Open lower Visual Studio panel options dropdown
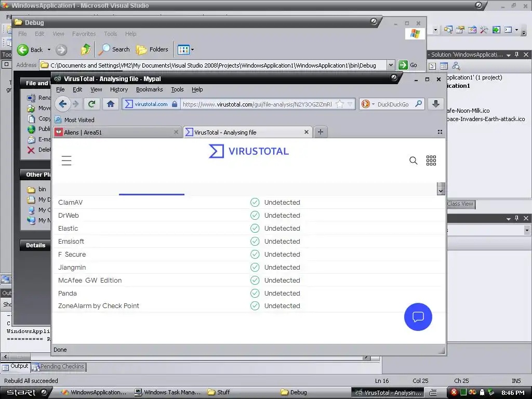This screenshot has height=399, width=532. [x=508, y=218]
